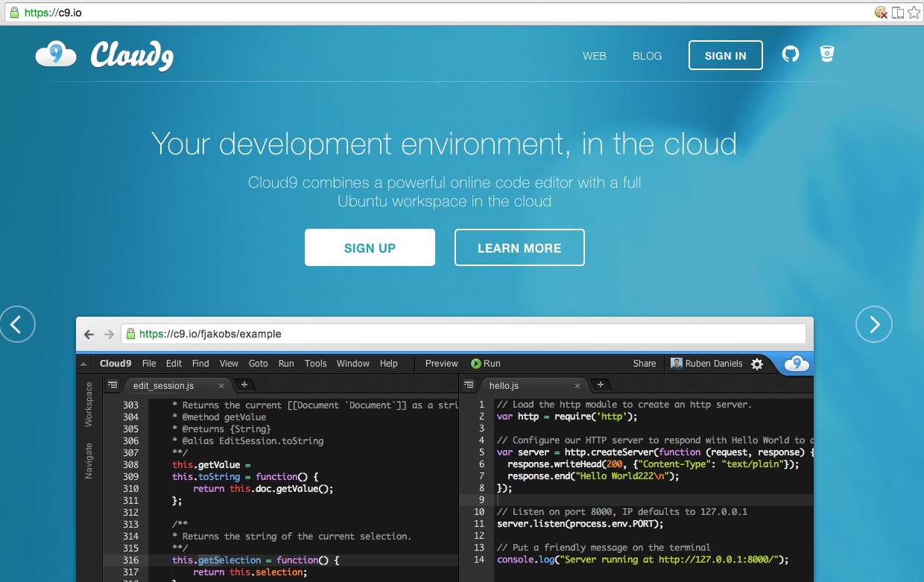
Task: Click the blocked cookies icon in address bar
Action: point(881,13)
